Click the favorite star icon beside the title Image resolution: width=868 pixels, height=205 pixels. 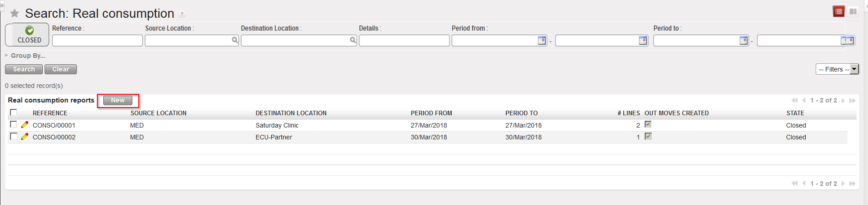pos(15,13)
